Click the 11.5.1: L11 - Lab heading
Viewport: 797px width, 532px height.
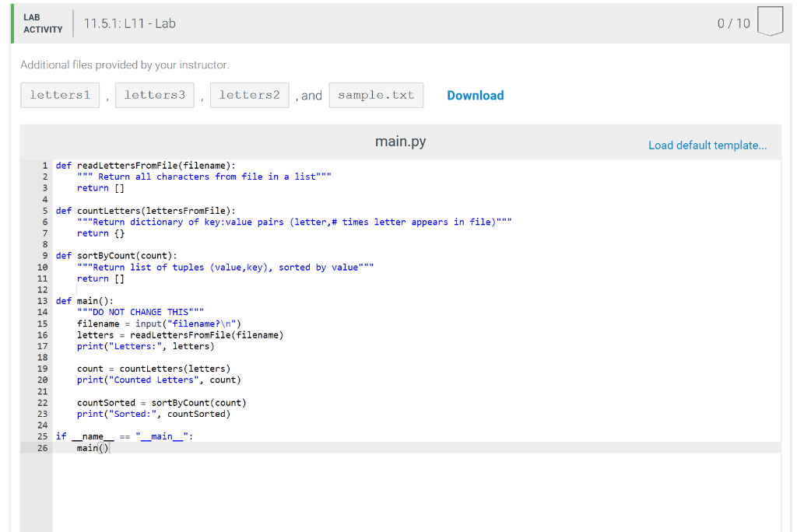pyautogui.click(x=130, y=23)
